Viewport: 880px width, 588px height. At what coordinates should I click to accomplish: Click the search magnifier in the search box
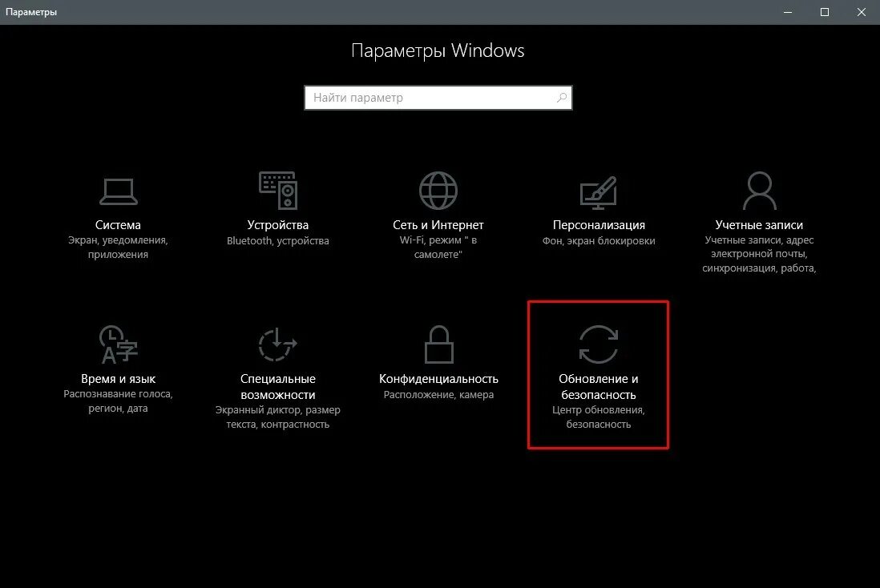[x=562, y=97]
